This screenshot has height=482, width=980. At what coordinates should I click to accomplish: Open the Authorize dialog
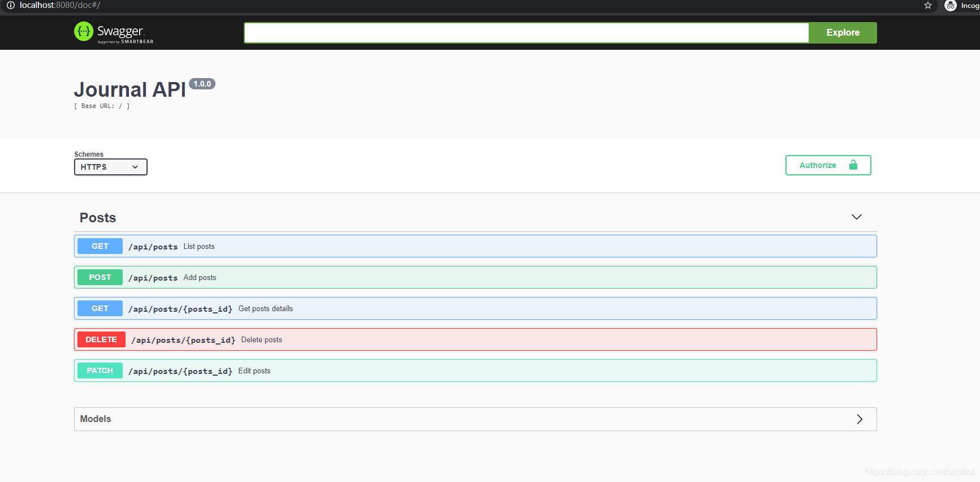tap(828, 165)
